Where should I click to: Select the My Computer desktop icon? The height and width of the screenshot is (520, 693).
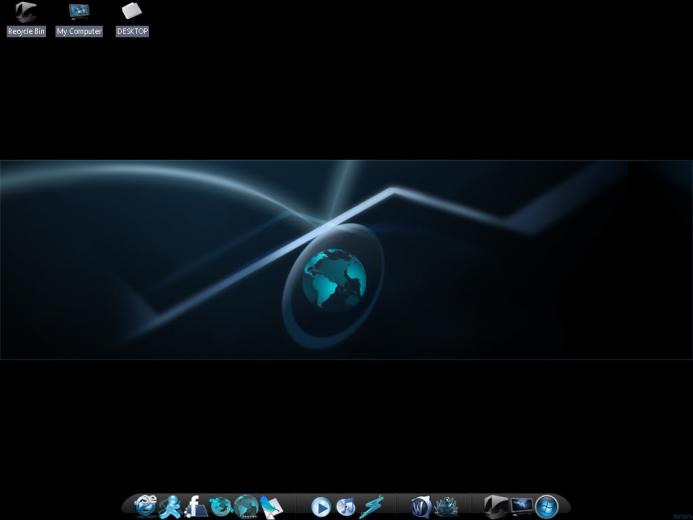pos(79,11)
